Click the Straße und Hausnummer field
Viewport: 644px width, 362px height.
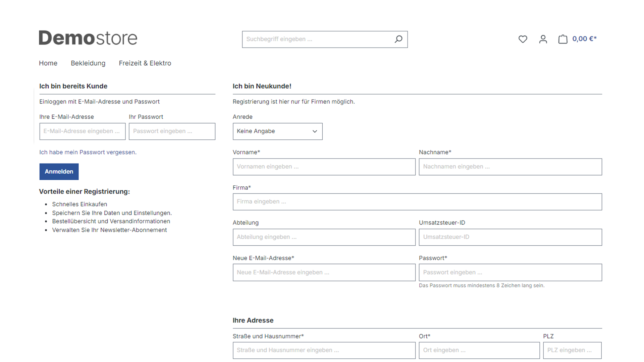click(x=324, y=350)
